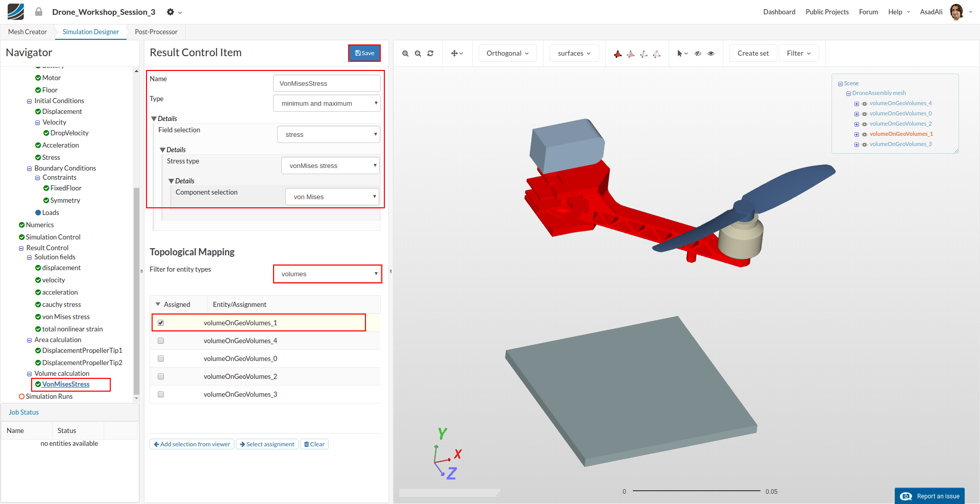Click the show all eye icon in toolbar
The height and width of the screenshot is (504, 980).
click(x=711, y=54)
